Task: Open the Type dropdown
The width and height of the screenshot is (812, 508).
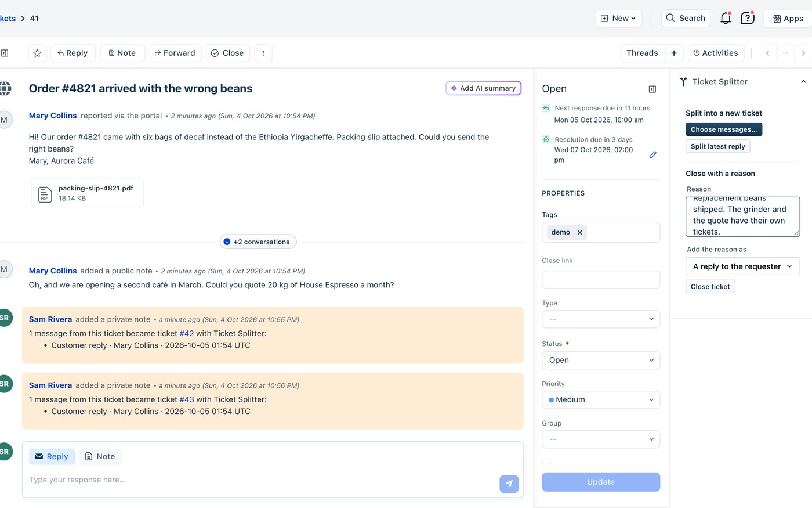Action: click(x=601, y=319)
